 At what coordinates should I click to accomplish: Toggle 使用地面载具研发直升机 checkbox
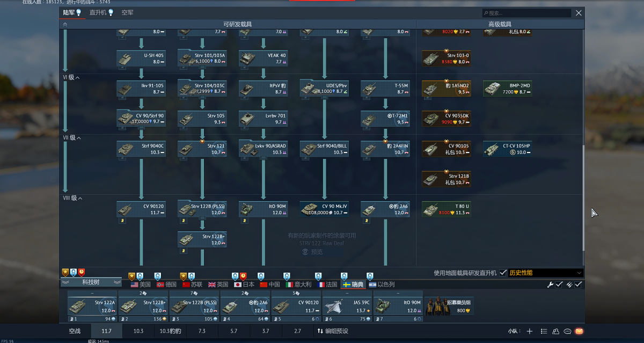(503, 273)
